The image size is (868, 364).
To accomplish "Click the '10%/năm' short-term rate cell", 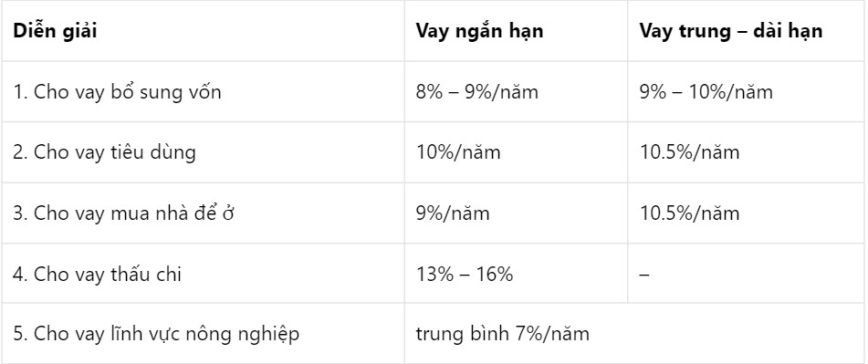I will pos(516,152).
